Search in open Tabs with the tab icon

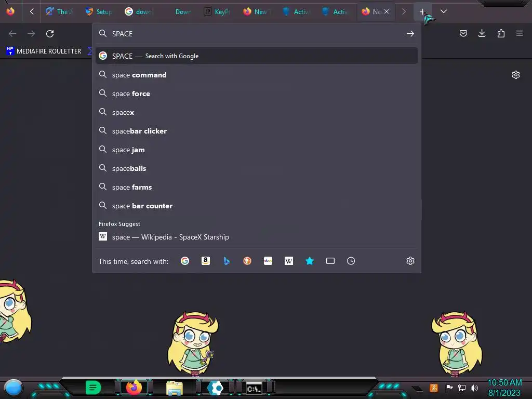pyautogui.click(x=330, y=261)
